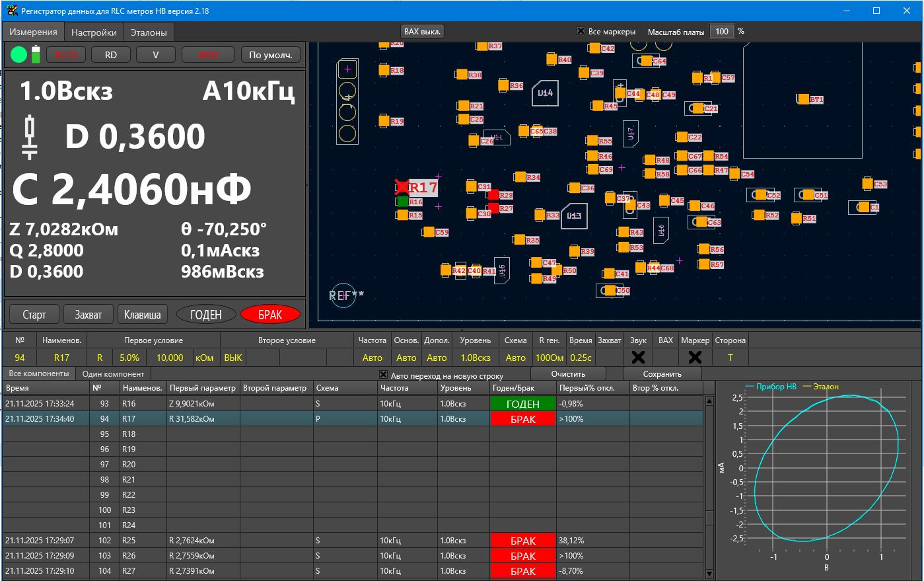Select the R17 marker on the board
Screen dimensions: 924x581
coord(402,187)
